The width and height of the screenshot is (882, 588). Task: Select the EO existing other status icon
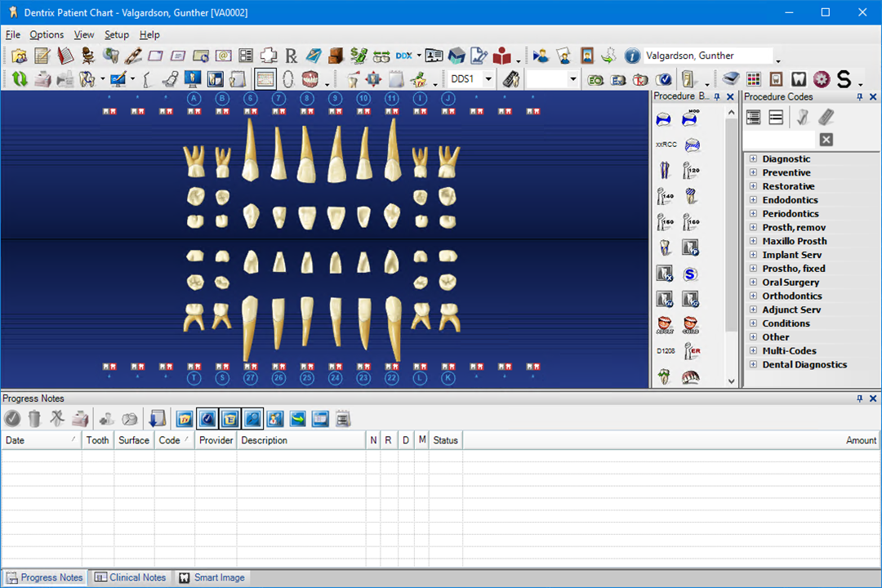pos(595,79)
